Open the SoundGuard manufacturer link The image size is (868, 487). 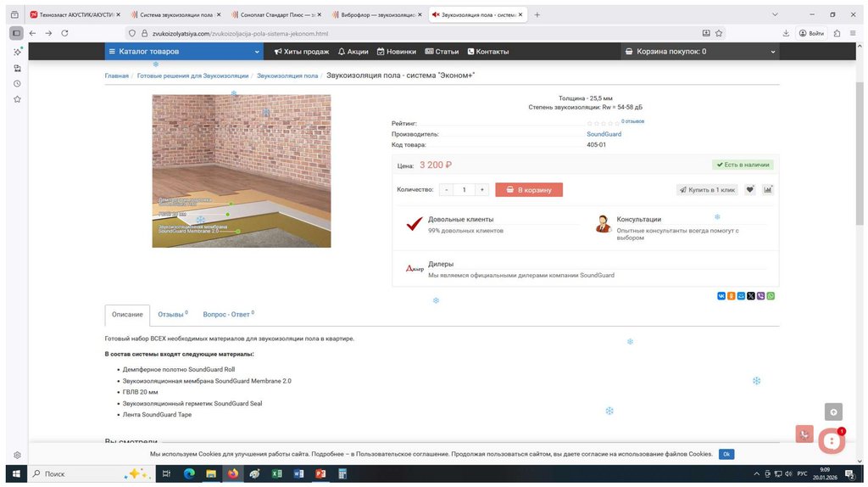(604, 134)
